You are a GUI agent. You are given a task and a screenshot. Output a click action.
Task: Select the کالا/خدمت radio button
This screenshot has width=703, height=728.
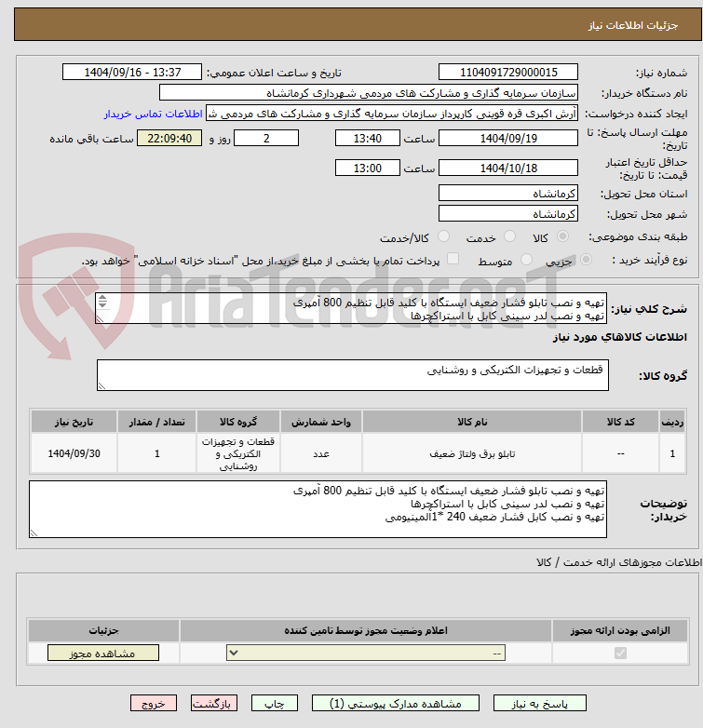click(444, 236)
